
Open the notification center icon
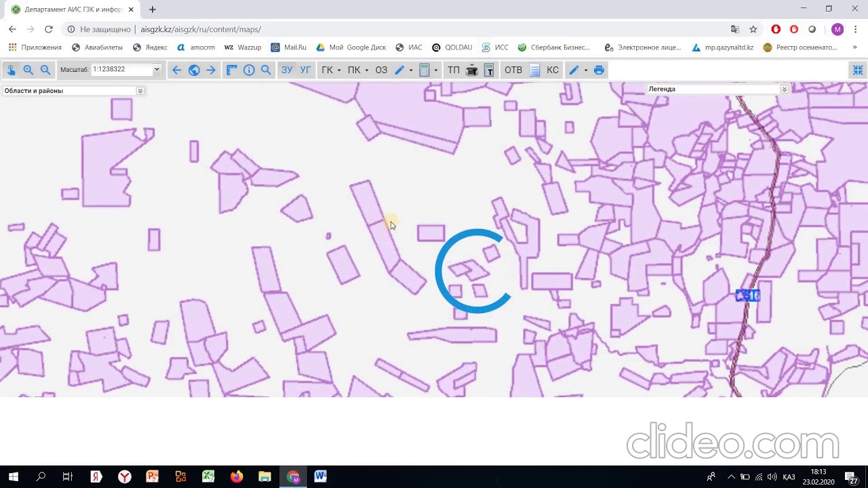[851, 477]
